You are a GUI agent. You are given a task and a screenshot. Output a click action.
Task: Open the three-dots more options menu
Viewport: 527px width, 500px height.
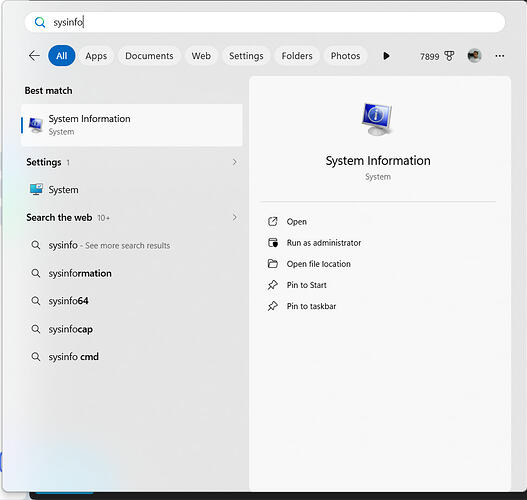(499, 56)
